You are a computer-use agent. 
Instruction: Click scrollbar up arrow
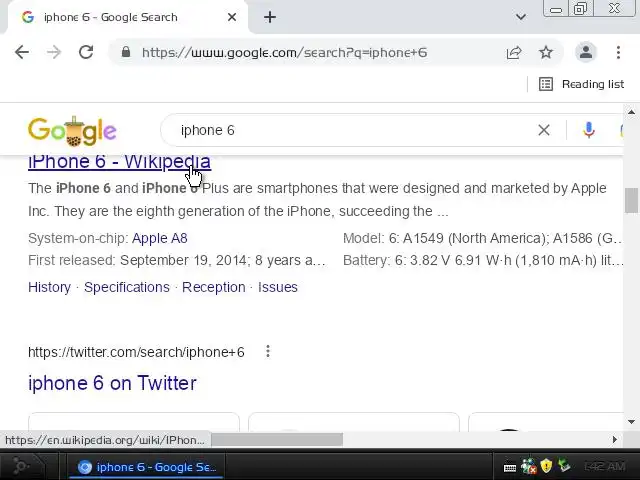click(x=631, y=112)
